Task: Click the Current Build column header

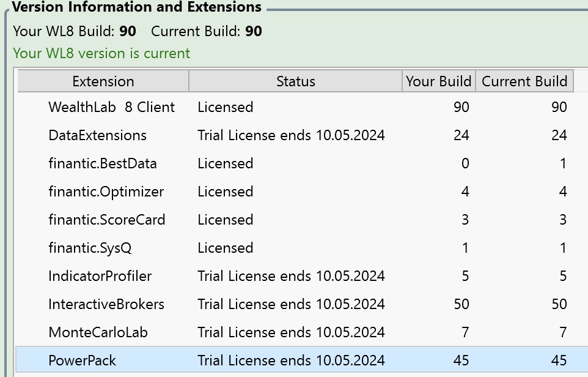Action: pyautogui.click(x=524, y=81)
